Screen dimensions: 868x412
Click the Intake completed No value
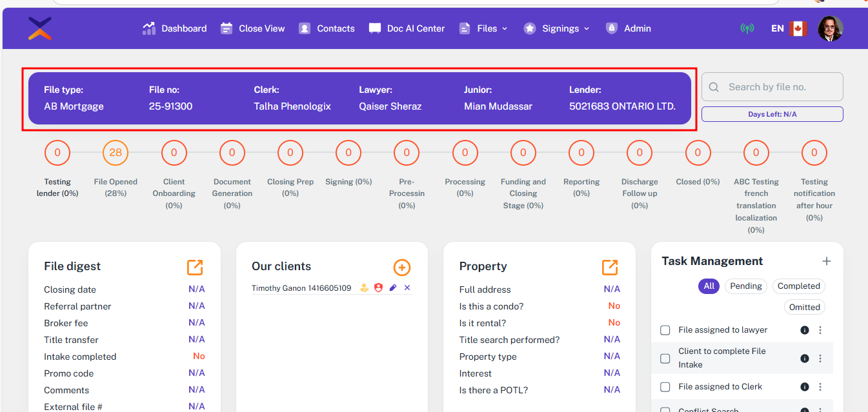click(199, 357)
